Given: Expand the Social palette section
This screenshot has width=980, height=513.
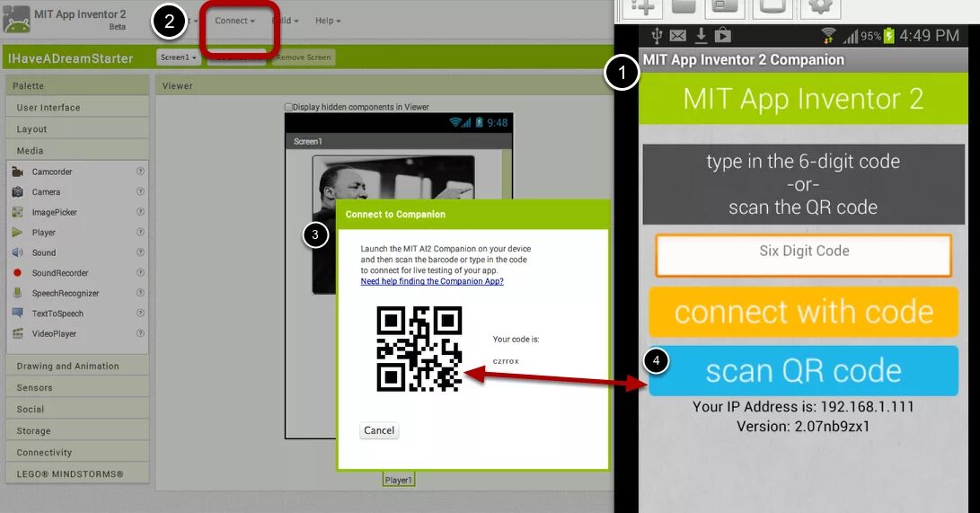Looking at the screenshot, I should (x=77, y=410).
